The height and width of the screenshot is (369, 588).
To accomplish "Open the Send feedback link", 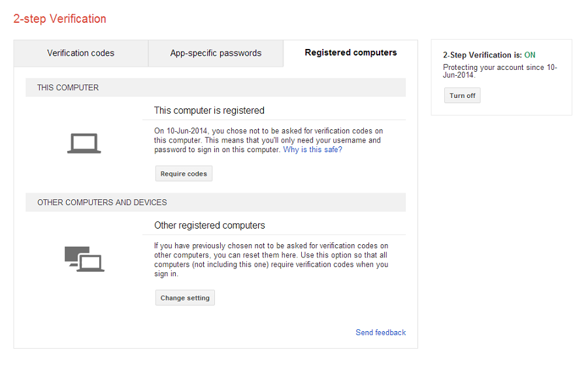I will coord(381,332).
